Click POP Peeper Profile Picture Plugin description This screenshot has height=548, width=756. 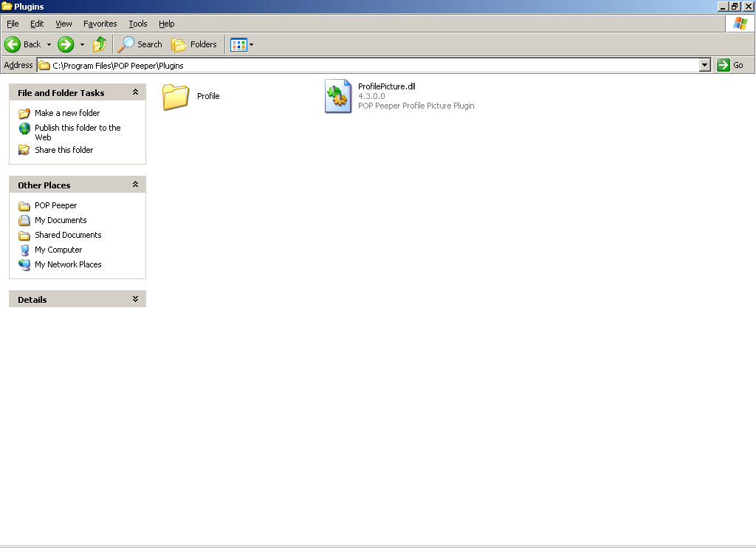pos(416,106)
